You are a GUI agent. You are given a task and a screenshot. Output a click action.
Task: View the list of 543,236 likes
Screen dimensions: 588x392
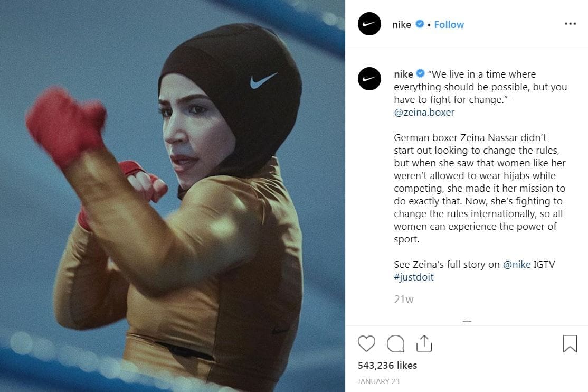(387, 366)
